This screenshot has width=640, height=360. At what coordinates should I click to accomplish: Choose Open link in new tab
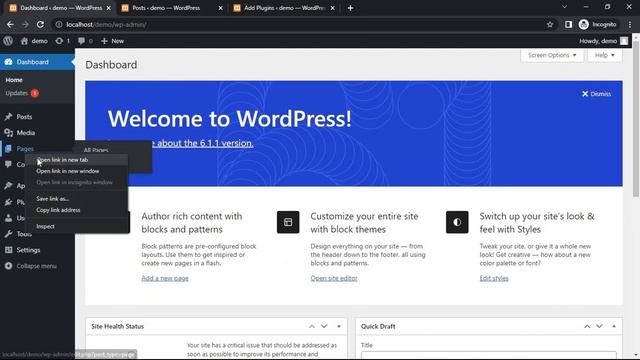(77, 160)
